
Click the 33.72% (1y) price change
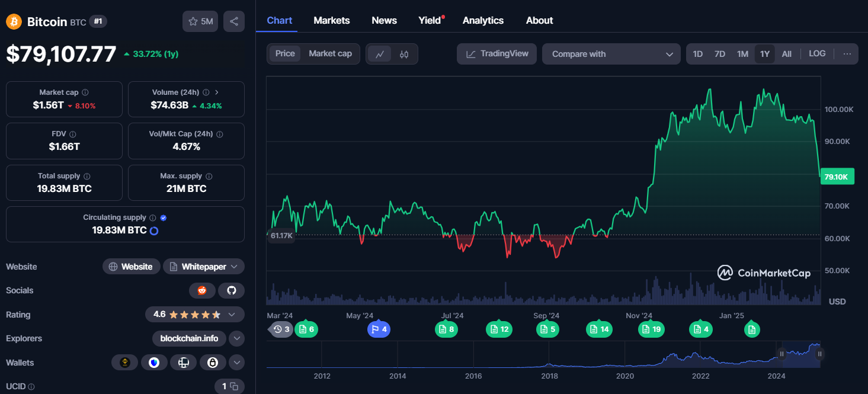pyautogui.click(x=151, y=54)
